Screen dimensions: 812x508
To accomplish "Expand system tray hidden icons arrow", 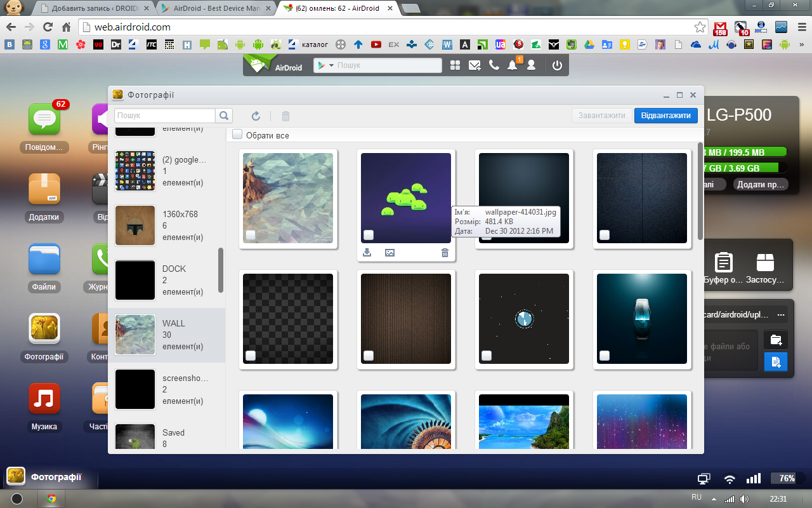I will (x=714, y=498).
